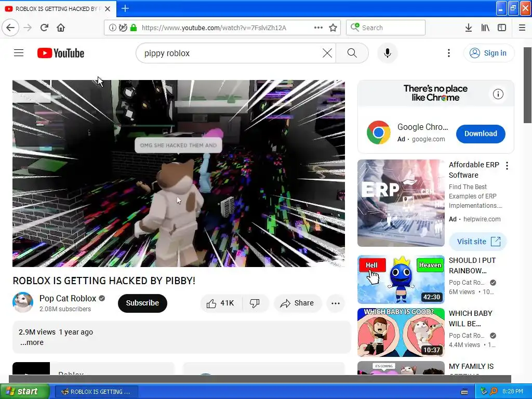The height and width of the screenshot is (399, 532).
Task: Go back with browser back arrow
Action: (10, 28)
